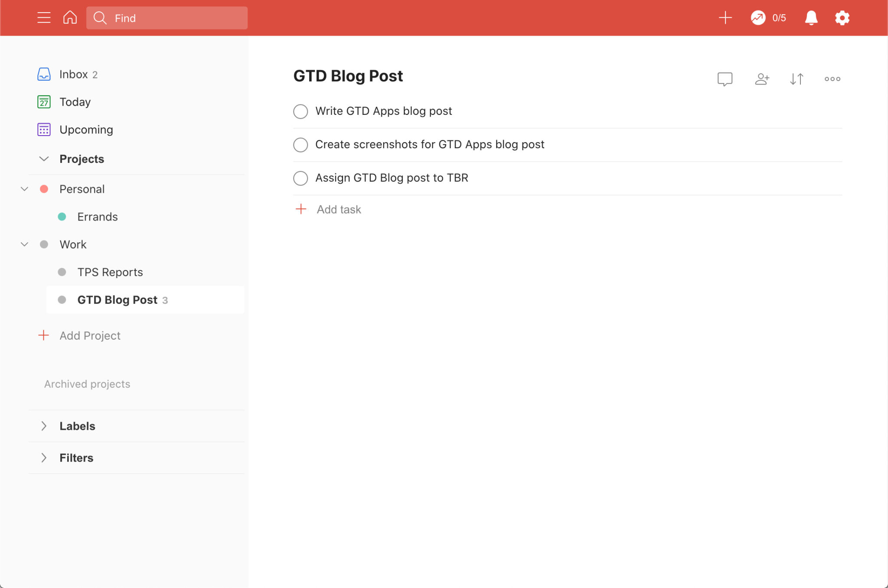Click the GTD Blog Post title heading
888x588 pixels.
[x=348, y=76]
